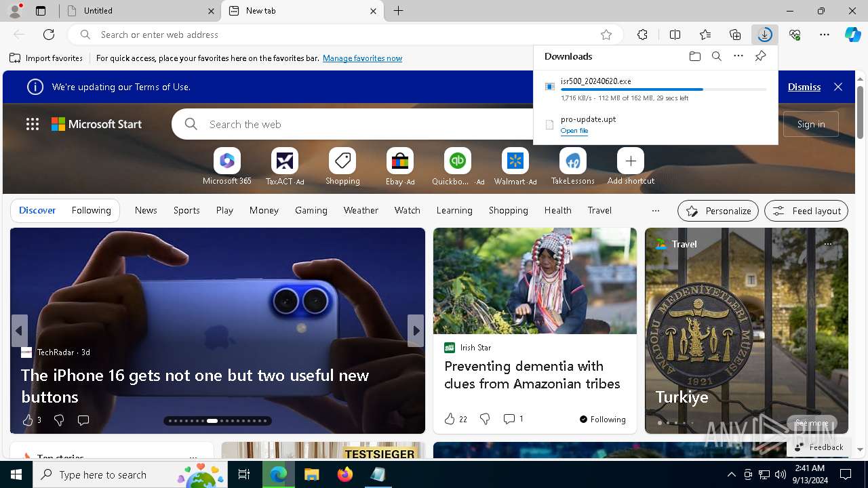Select the Following feed tab
The height and width of the screenshot is (488, 868).
point(92,211)
